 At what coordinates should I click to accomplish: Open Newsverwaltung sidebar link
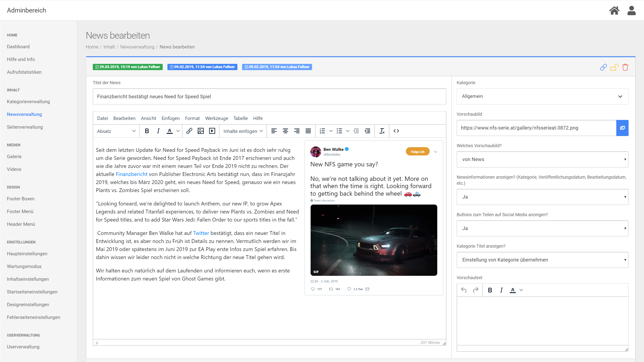24,114
